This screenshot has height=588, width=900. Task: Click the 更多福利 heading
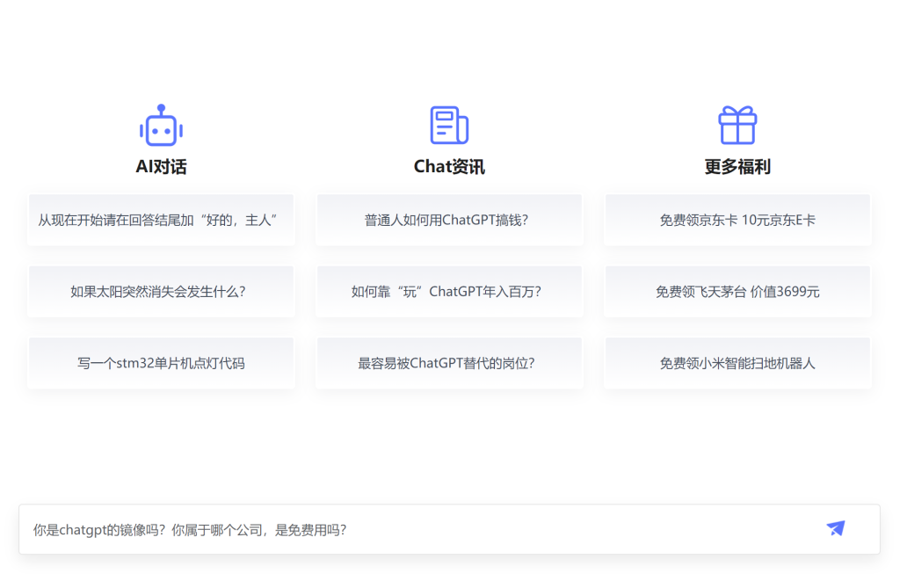(737, 166)
